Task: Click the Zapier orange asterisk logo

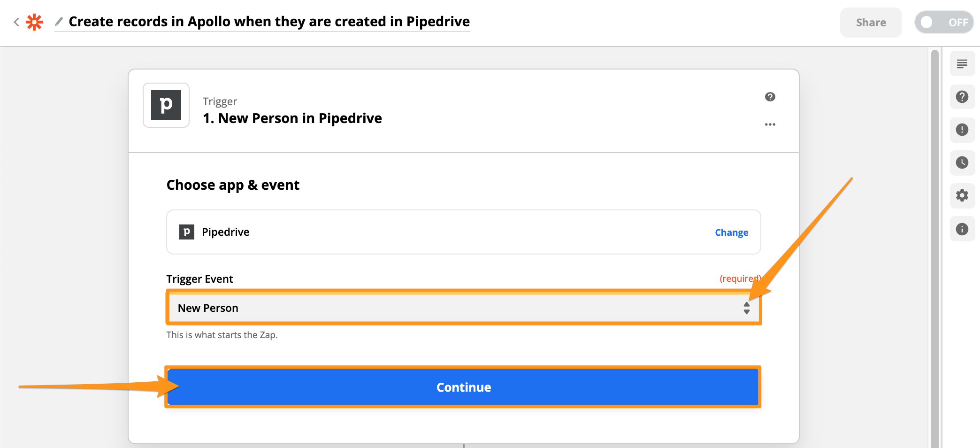Action: click(34, 22)
